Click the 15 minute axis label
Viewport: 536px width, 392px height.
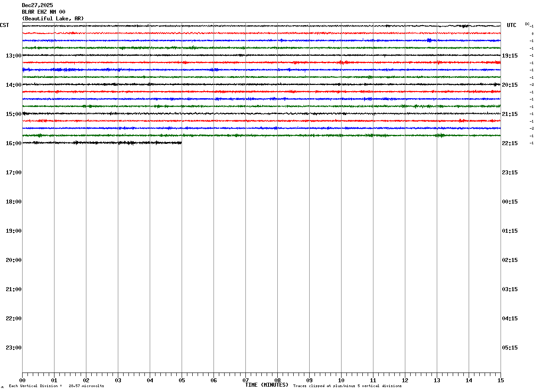(x=501, y=380)
